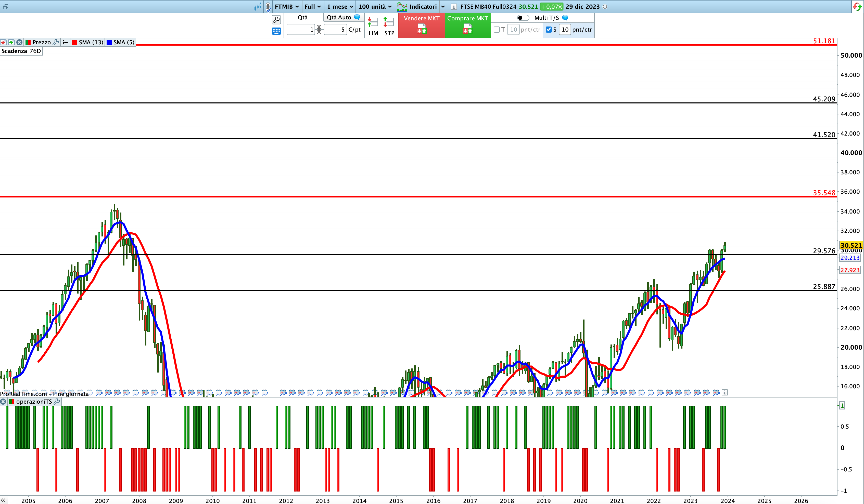Click the 2008 year on time axis
864x504 pixels.
[x=139, y=501]
